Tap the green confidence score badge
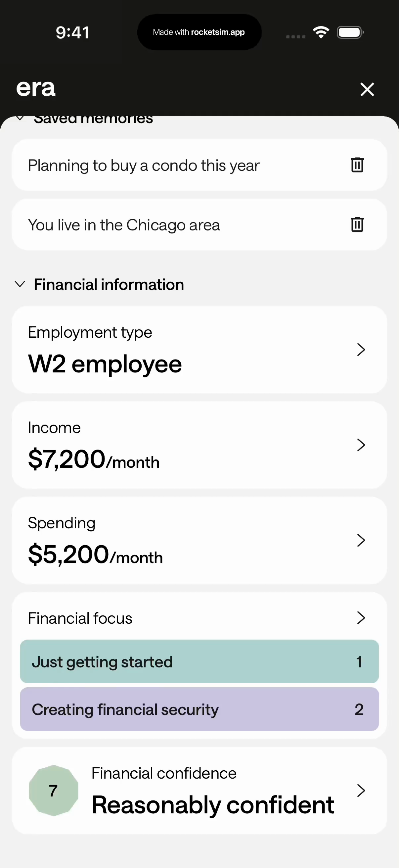Image resolution: width=399 pixels, height=868 pixels. click(54, 790)
